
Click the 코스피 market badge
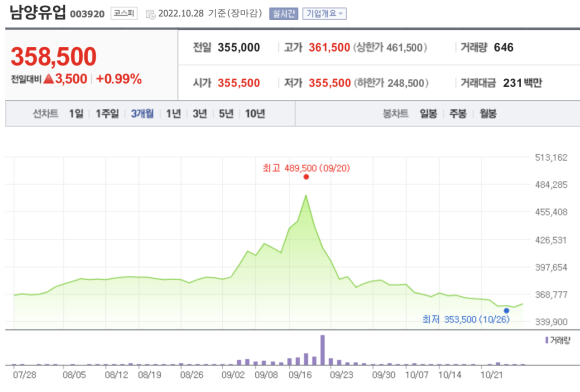click(x=124, y=14)
